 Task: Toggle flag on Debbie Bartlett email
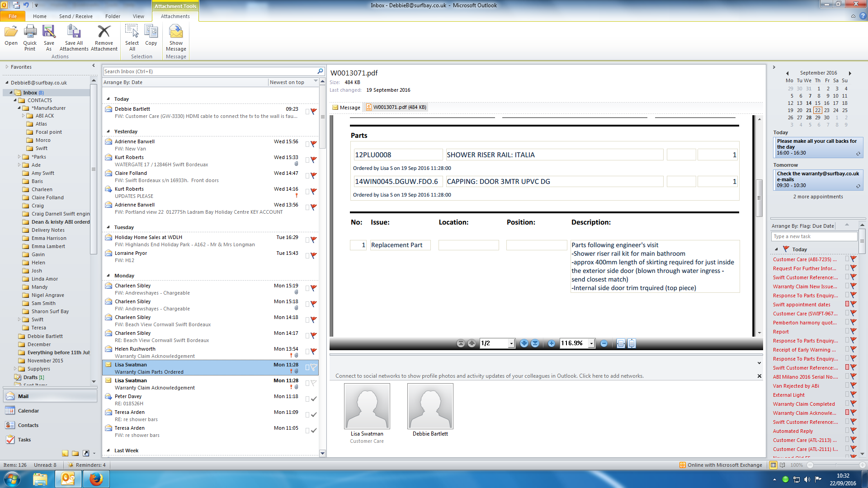pyautogui.click(x=314, y=111)
